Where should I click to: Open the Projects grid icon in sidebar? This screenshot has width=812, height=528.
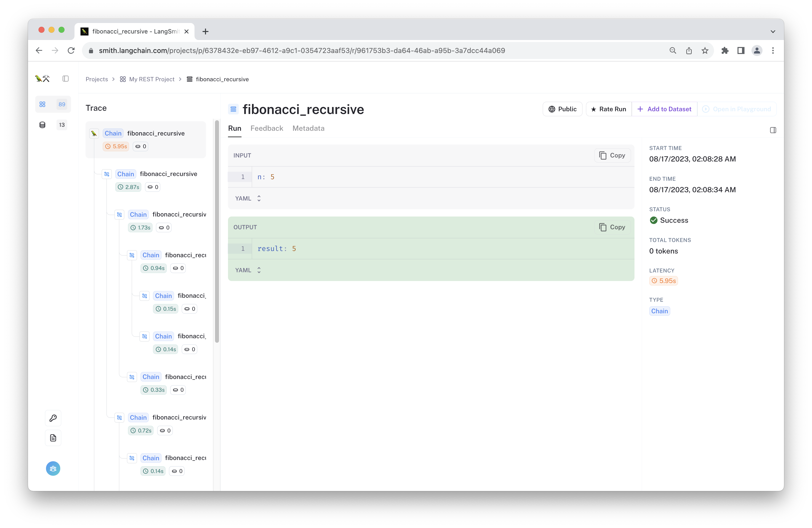tap(42, 104)
